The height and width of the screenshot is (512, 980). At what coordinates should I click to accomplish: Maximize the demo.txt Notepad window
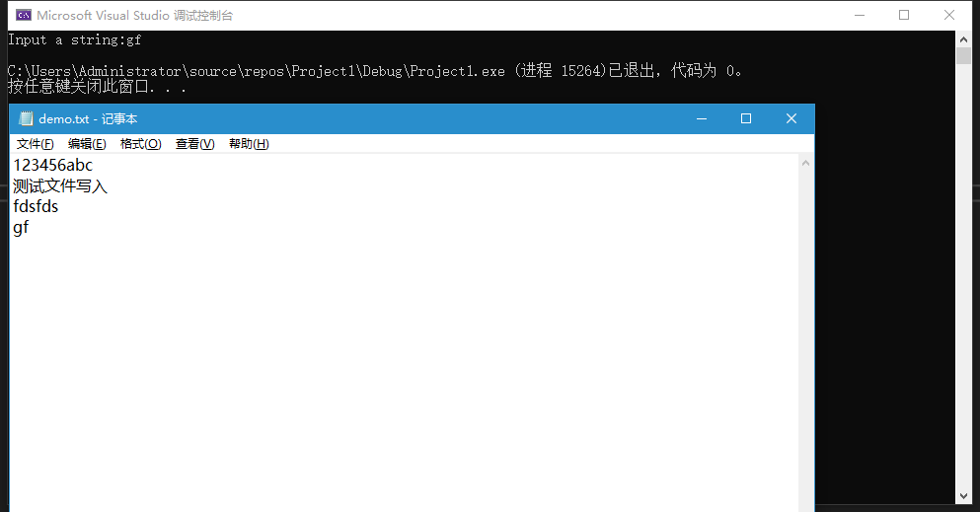coord(746,118)
